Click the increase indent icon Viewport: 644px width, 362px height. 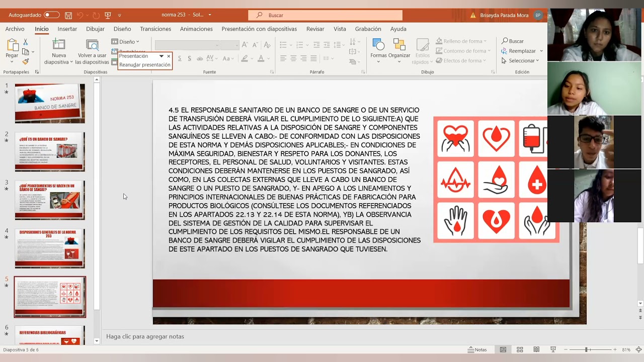[327, 45]
